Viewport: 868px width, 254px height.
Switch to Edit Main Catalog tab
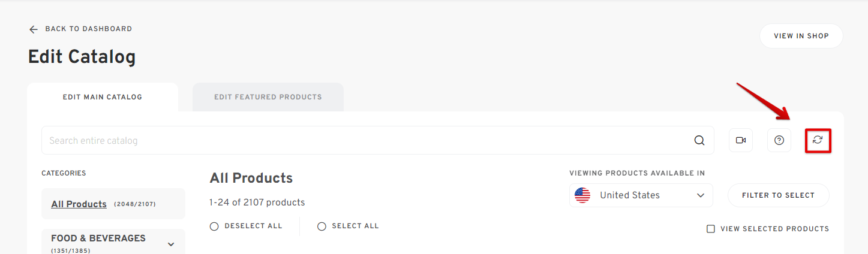pos(103,97)
